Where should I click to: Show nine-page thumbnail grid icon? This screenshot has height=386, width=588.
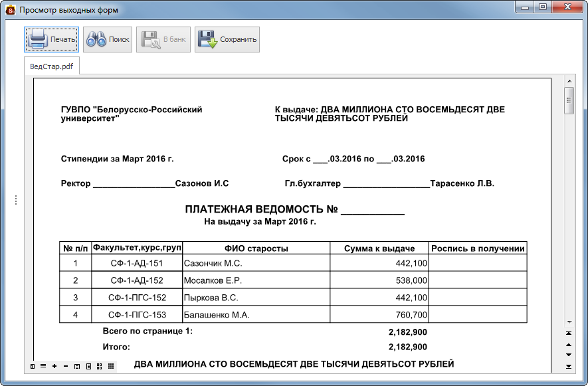[111, 366]
